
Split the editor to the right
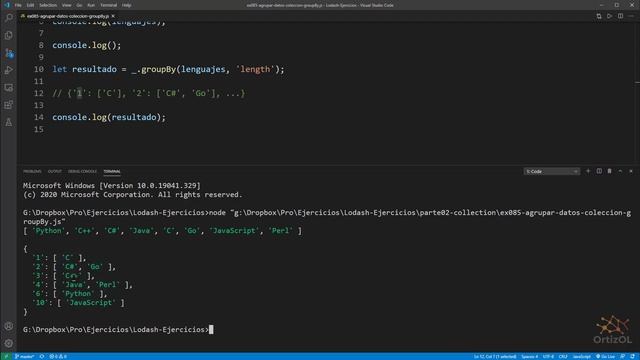point(620,16)
